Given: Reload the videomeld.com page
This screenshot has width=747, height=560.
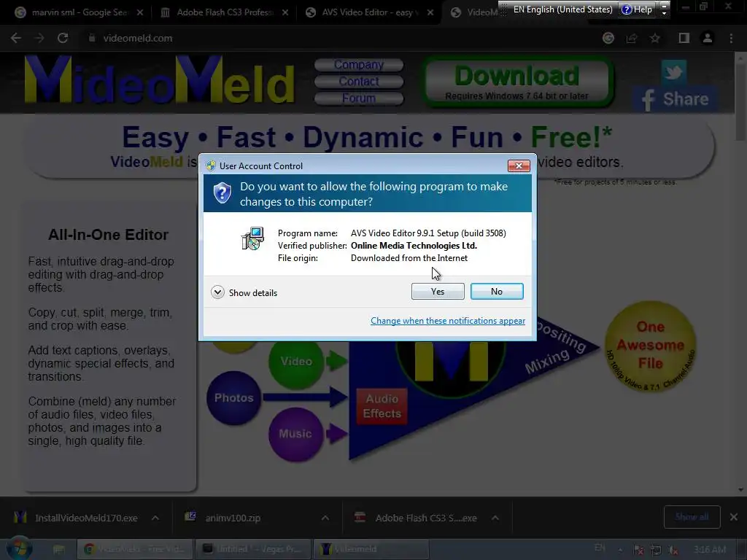Looking at the screenshot, I should tap(63, 38).
